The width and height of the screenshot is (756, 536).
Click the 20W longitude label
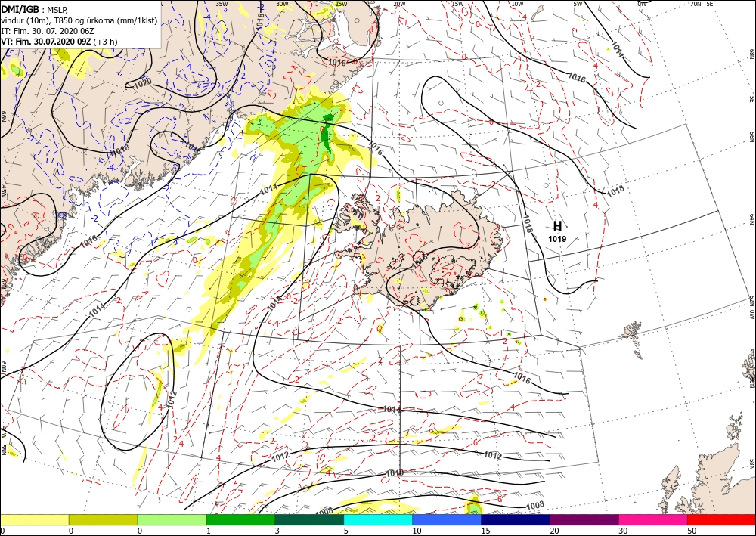399,4
